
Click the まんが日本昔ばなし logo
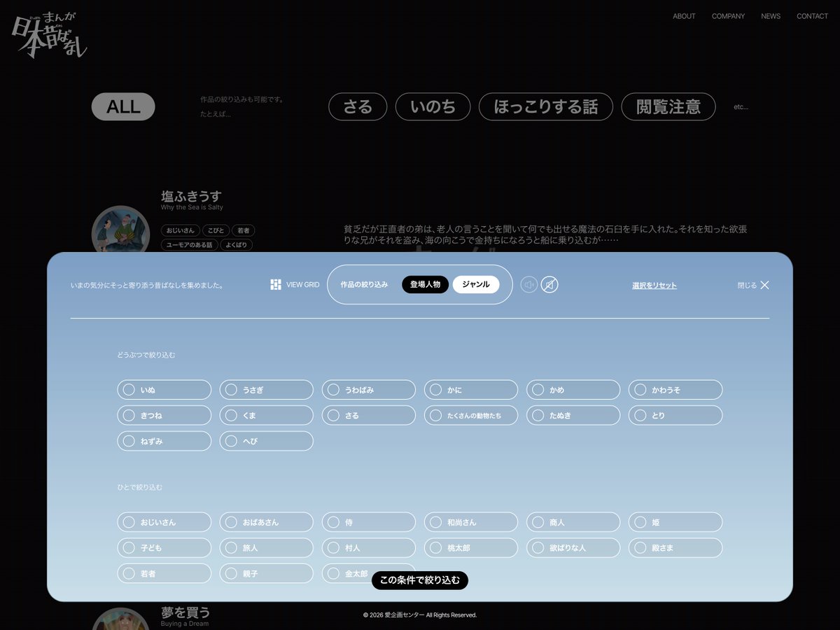click(49, 34)
